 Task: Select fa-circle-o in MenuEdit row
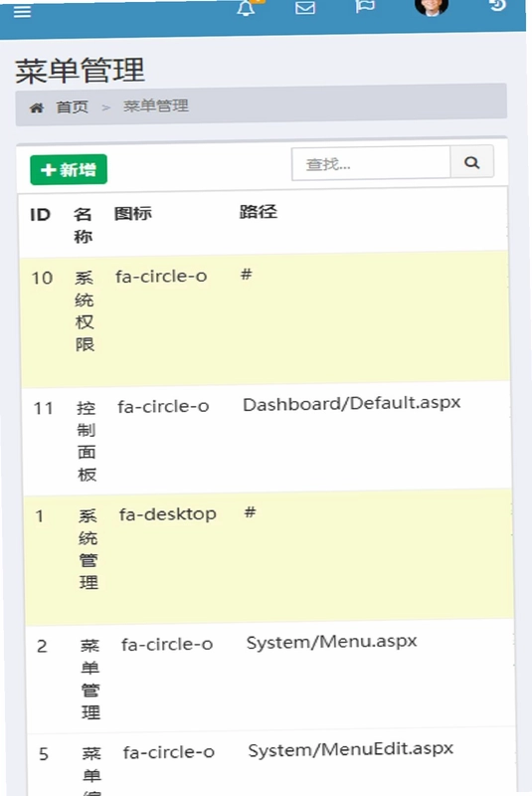[x=168, y=752]
